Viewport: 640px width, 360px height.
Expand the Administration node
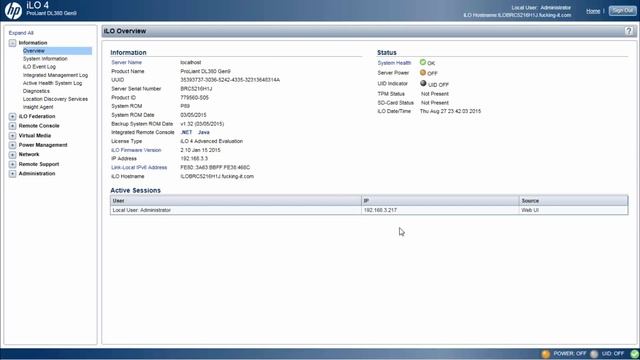[12, 173]
